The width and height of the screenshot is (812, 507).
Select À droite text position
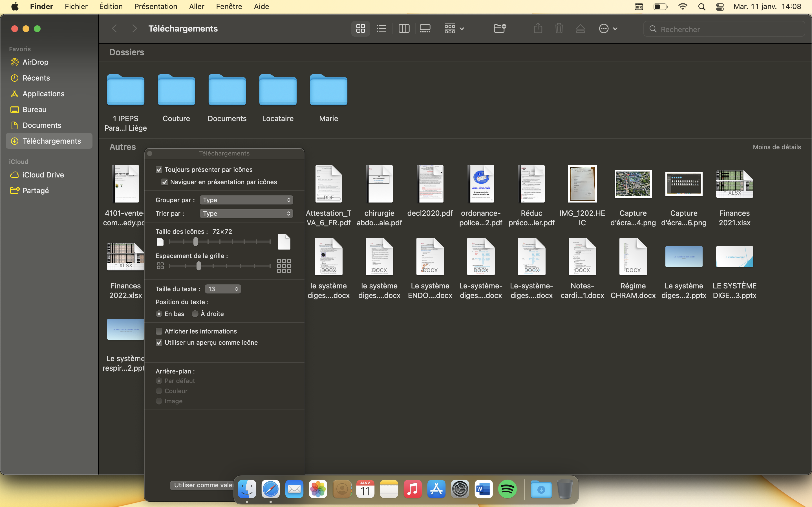pyautogui.click(x=195, y=314)
